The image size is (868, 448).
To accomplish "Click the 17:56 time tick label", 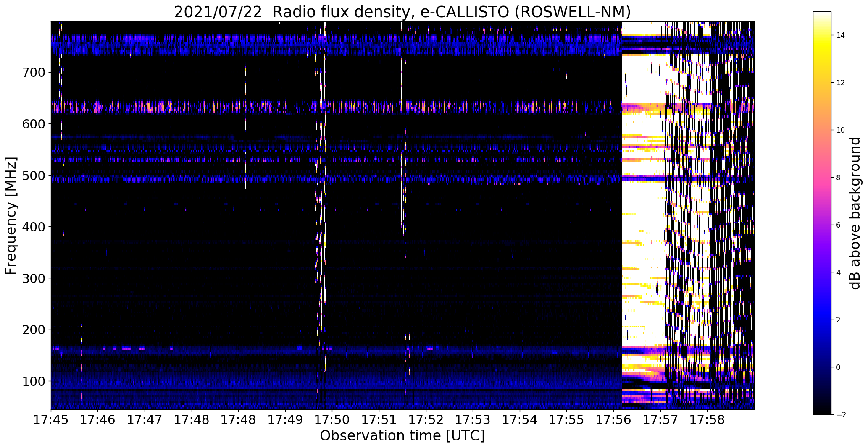I will [613, 419].
